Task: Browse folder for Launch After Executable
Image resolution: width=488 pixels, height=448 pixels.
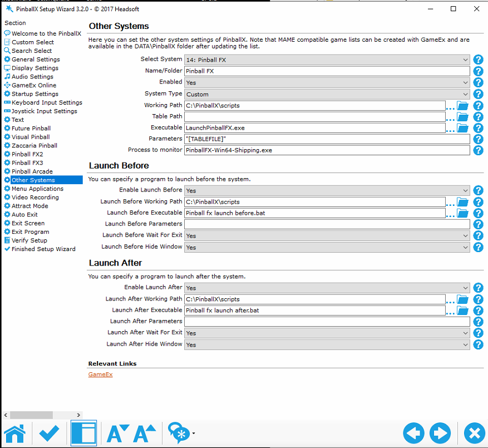Action: (462, 311)
